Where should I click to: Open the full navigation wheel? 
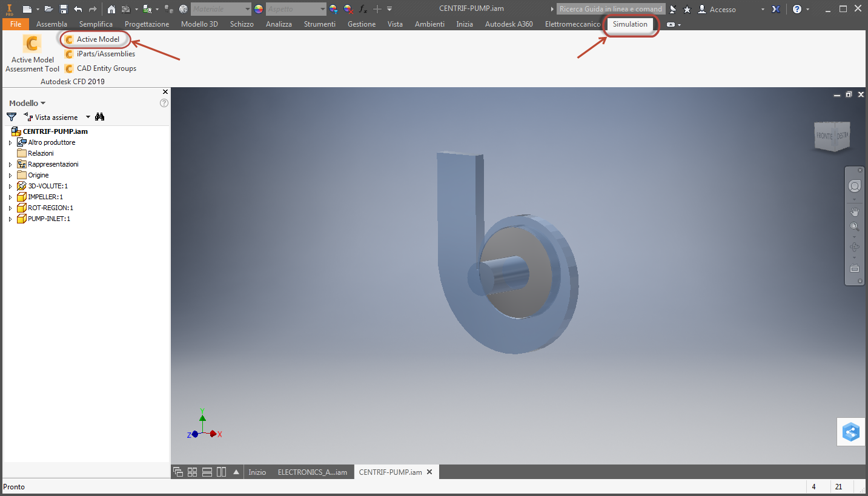point(855,185)
